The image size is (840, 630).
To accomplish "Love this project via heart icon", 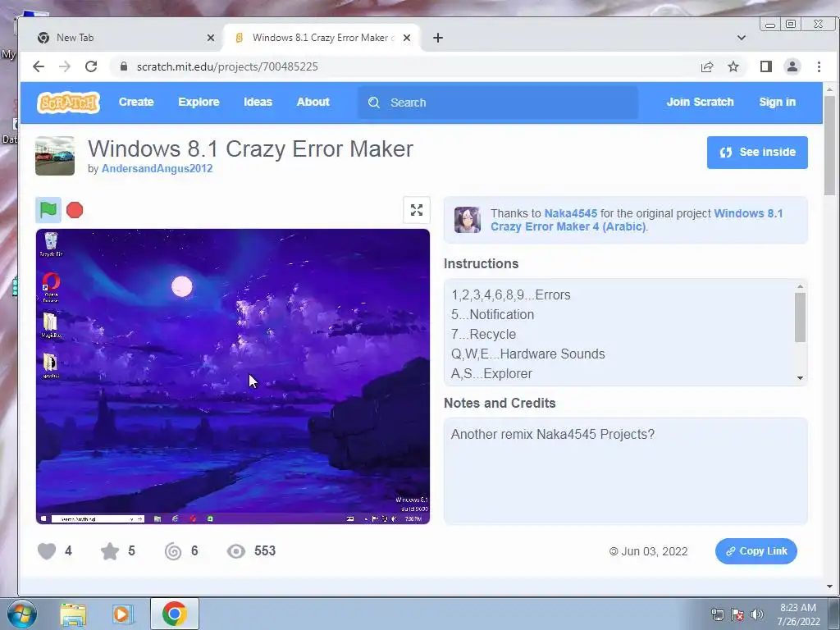I will (x=47, y=550).
